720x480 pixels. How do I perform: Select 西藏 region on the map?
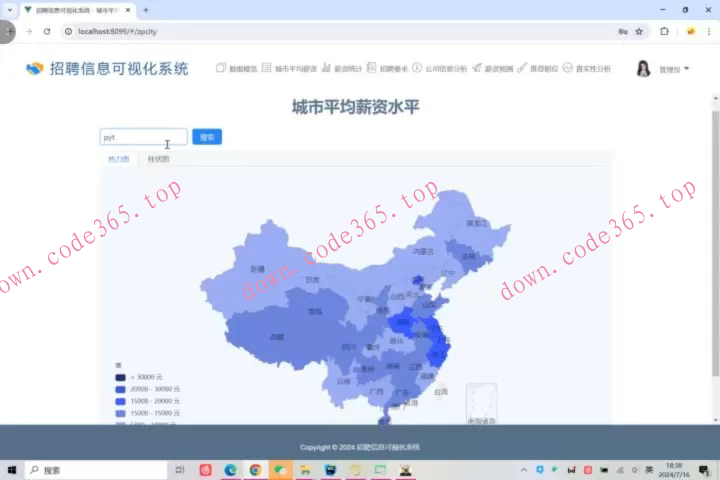277,337
